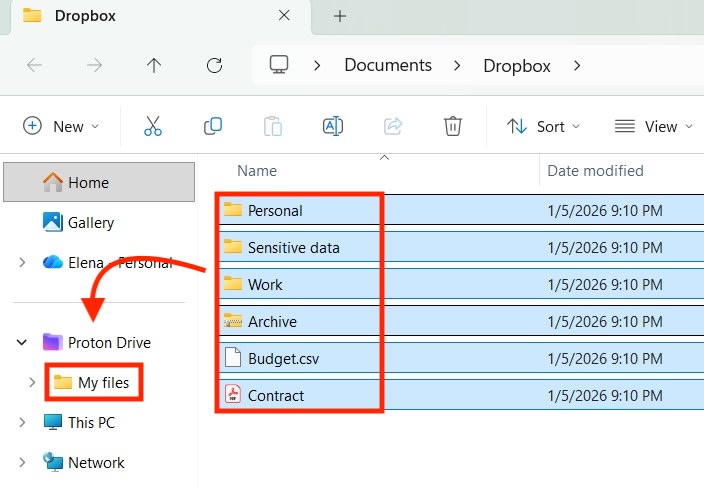Click the Home house icon

coord(53,181)
